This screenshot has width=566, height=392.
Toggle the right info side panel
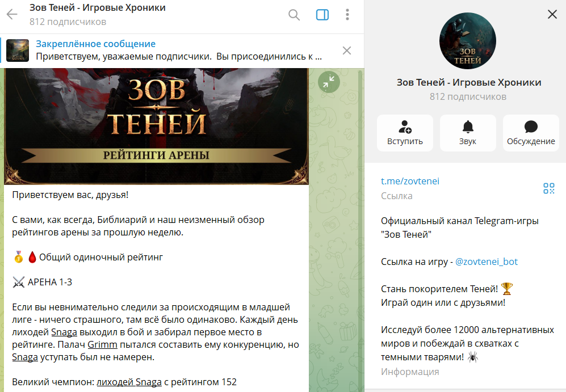[x=322, y=15]
